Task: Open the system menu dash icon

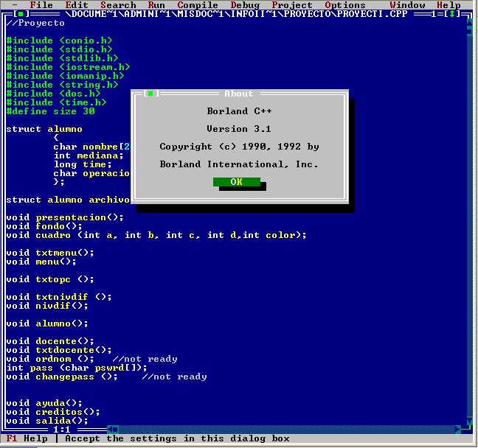Action: click(15, 5)
